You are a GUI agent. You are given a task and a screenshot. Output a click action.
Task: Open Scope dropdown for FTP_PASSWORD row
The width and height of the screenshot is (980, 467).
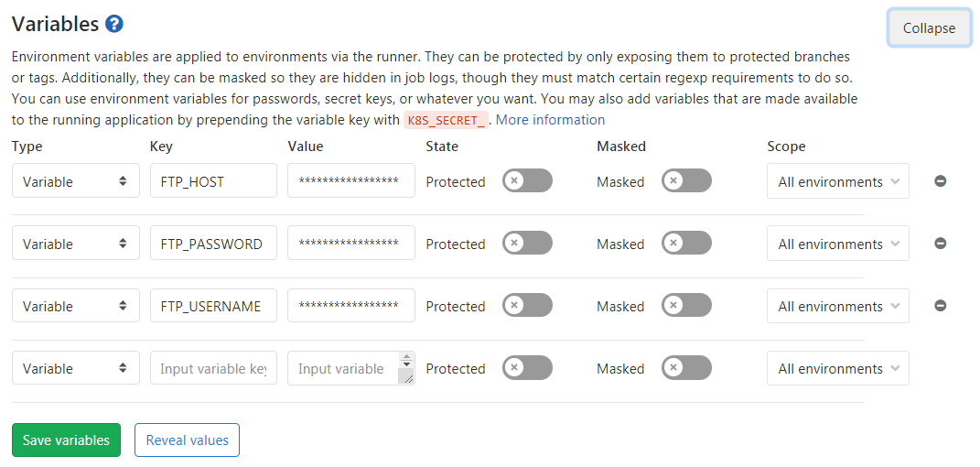coord(837,244)
